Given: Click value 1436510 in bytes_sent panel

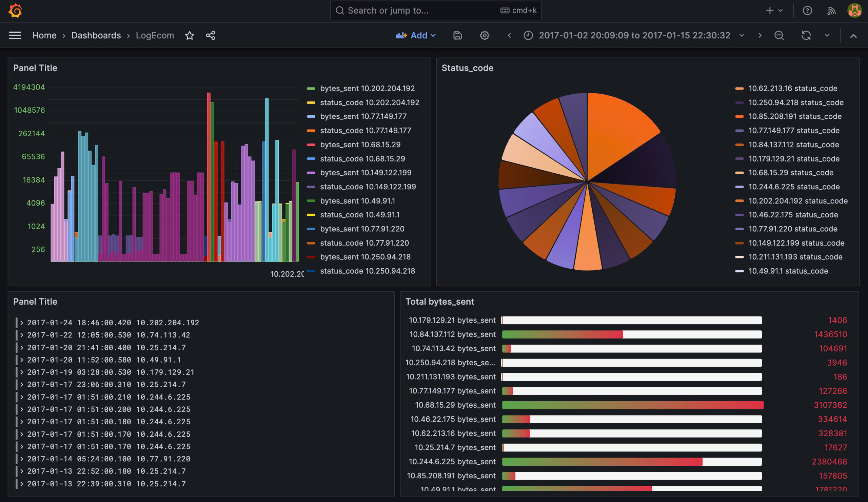Looking at the screenshot, I should [830, 334].
